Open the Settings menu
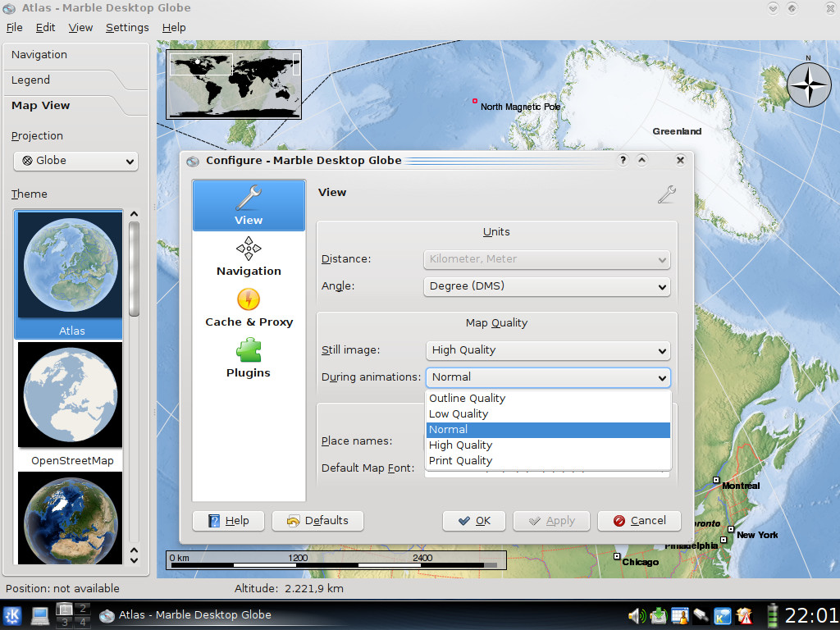840x630 pixels. (x=127, y=27)
